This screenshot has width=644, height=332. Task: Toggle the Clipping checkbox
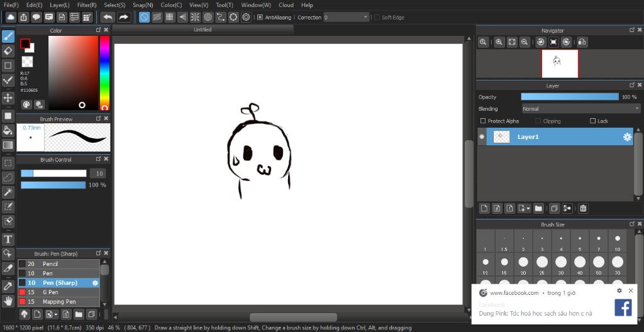pyautogui.click(x=538, y=121)
